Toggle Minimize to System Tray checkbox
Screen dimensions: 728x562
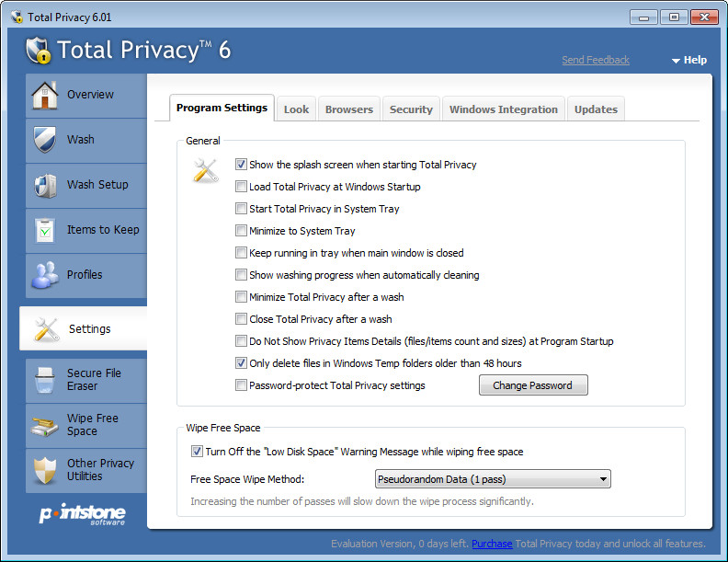pos(241,231)
